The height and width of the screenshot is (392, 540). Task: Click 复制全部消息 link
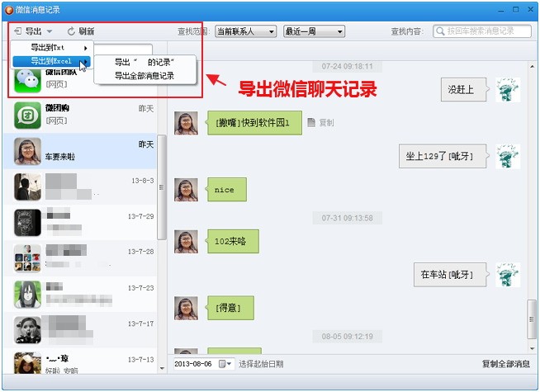point(505,364)
